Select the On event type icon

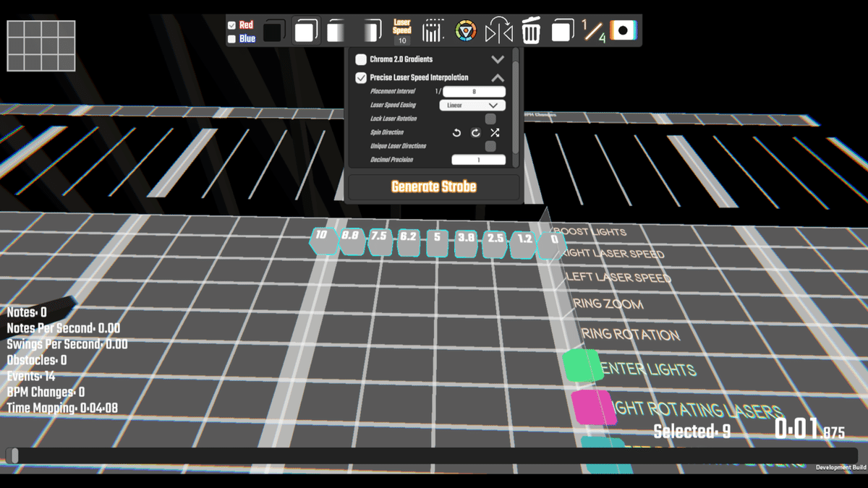click(x=305, y=32)
